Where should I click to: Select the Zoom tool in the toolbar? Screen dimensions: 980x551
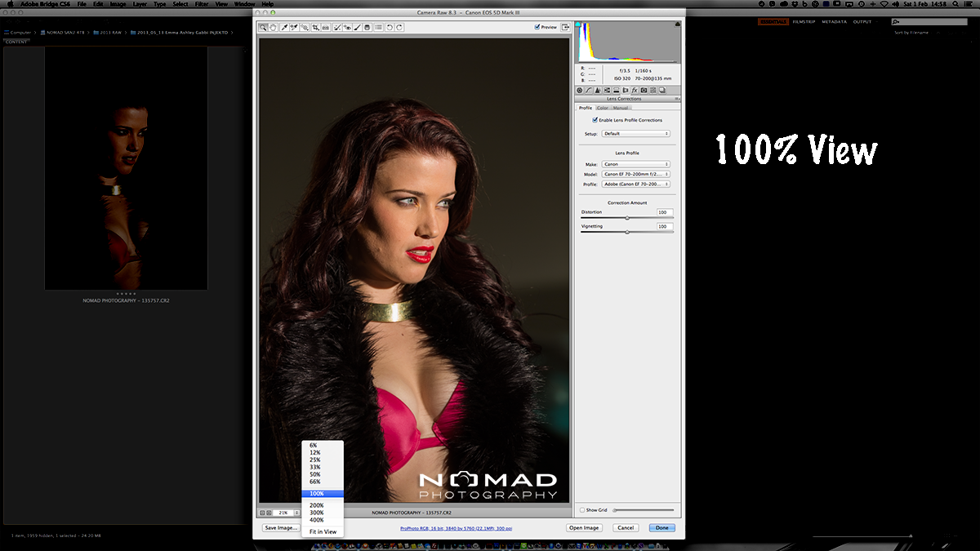click(264, 27)
